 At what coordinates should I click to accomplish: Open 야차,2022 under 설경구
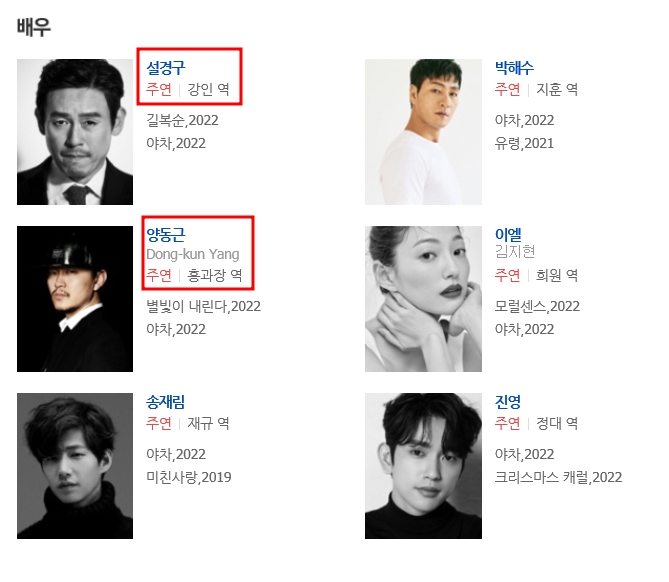(176, 143)
